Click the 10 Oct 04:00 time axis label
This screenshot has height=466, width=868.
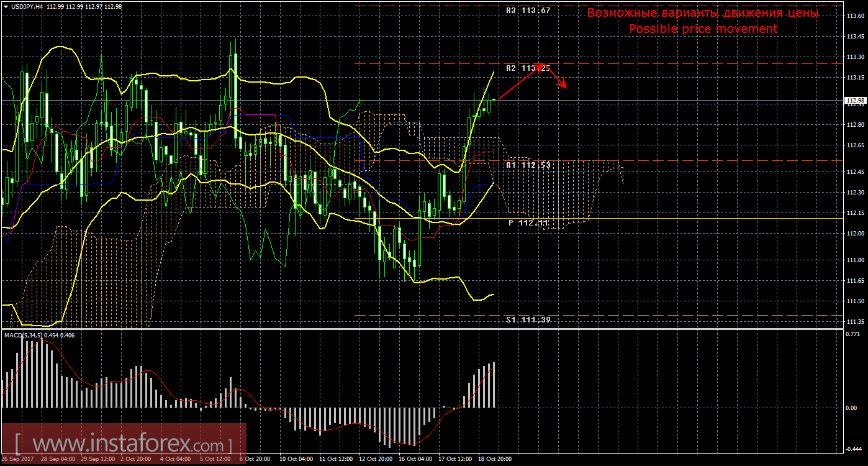coord(295,459)
